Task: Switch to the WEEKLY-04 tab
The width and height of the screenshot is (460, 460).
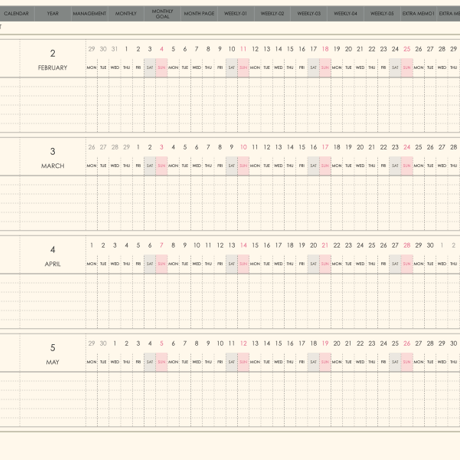Action: (x=346, y=14)
